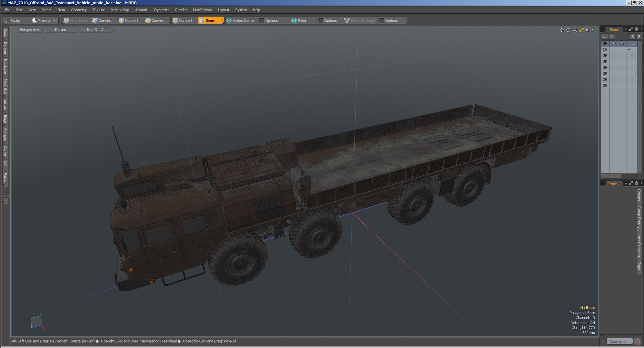Open the Items panel filter dropdown arrow
Viewport: 644px width, 348px height.
click(x=612, y=37)
